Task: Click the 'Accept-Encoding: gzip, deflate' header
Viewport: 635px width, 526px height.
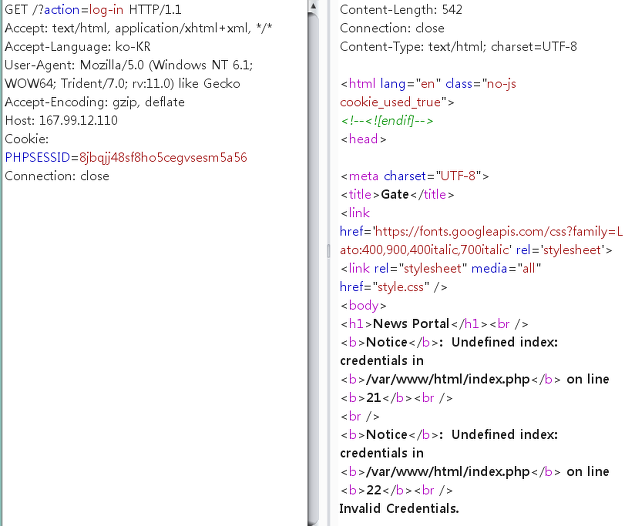Action: click(94, 102)
